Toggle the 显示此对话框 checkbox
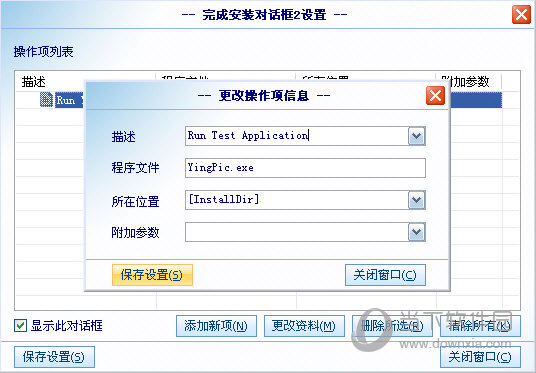The image size is (536, 373). 20,325
